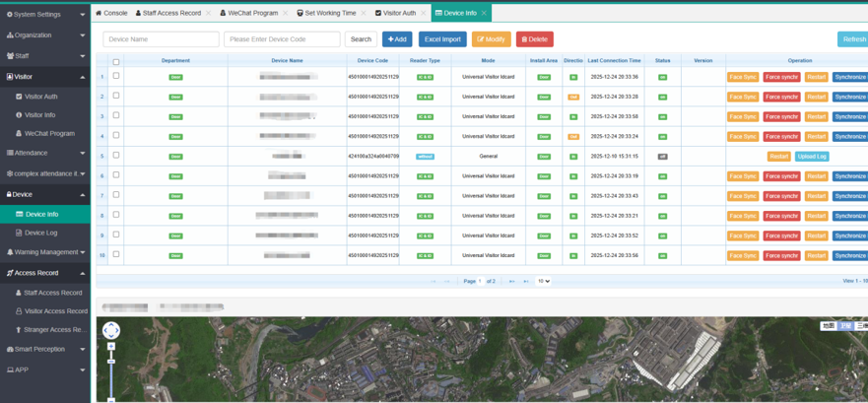Image resolution: width=868 pixels, height=403 pixels.
Task: Open the rows-per-page dropdown
Action: click(543, 281)
